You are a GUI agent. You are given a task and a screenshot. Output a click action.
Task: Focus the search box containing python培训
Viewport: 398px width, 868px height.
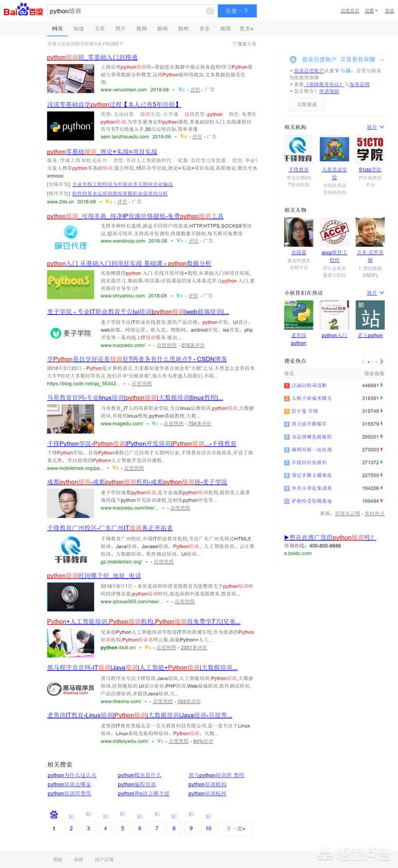(126, 11)
